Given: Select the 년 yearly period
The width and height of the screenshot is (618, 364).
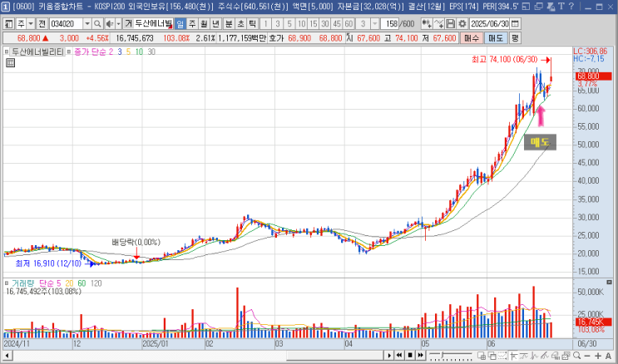Looking at the screenshot, I should 215,24.
